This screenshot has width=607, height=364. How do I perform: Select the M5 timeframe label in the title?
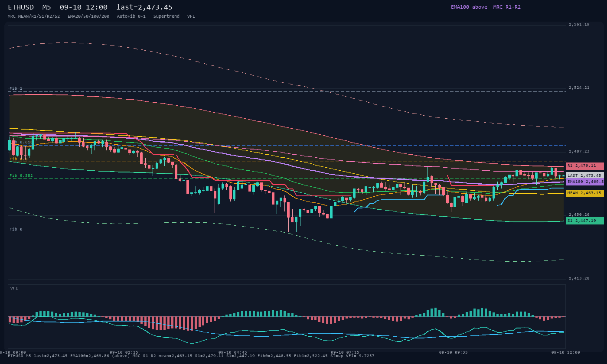46,7
